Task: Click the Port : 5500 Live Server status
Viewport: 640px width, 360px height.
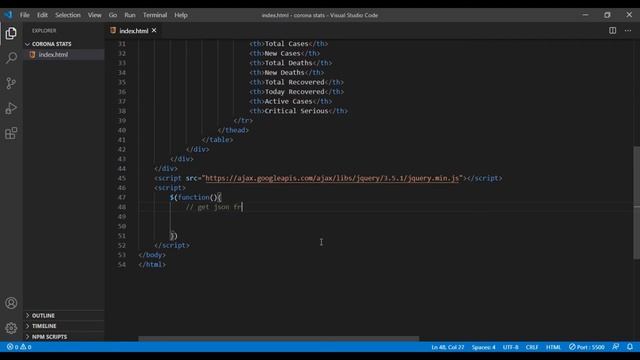Action: 587,347
